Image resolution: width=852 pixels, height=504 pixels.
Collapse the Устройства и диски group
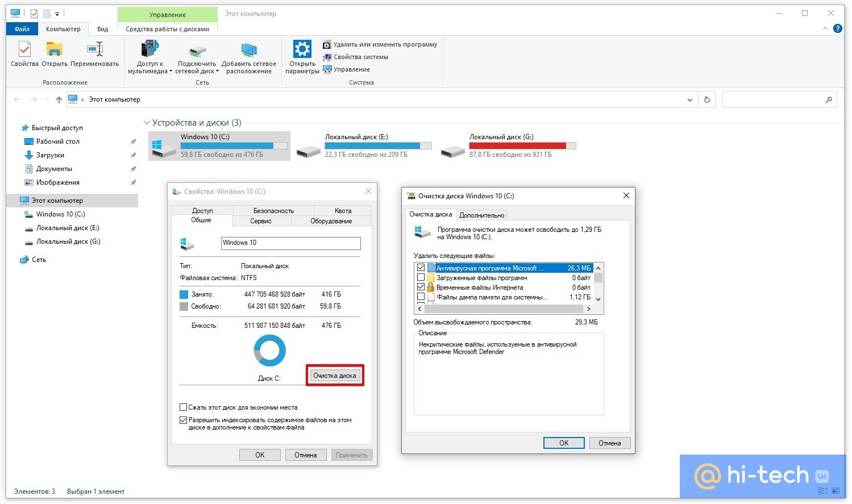147,123
